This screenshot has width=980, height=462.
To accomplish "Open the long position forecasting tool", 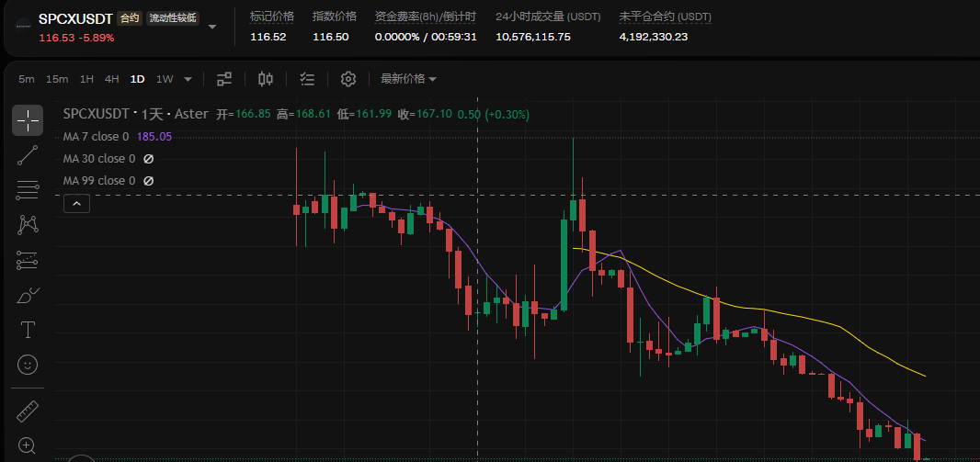I will [28, 260].
